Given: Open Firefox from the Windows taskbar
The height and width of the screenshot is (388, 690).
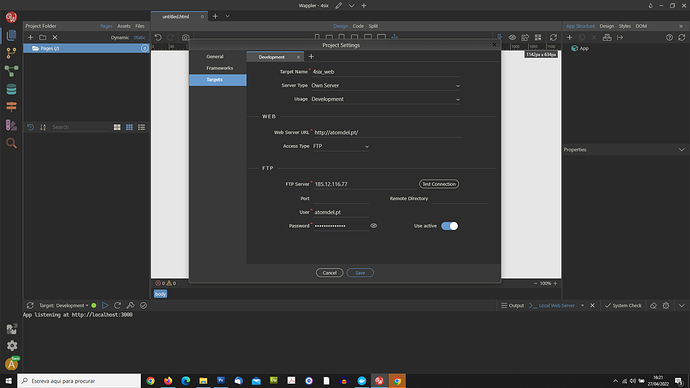Looking at the screenshot, I should [x=168, y=381].
